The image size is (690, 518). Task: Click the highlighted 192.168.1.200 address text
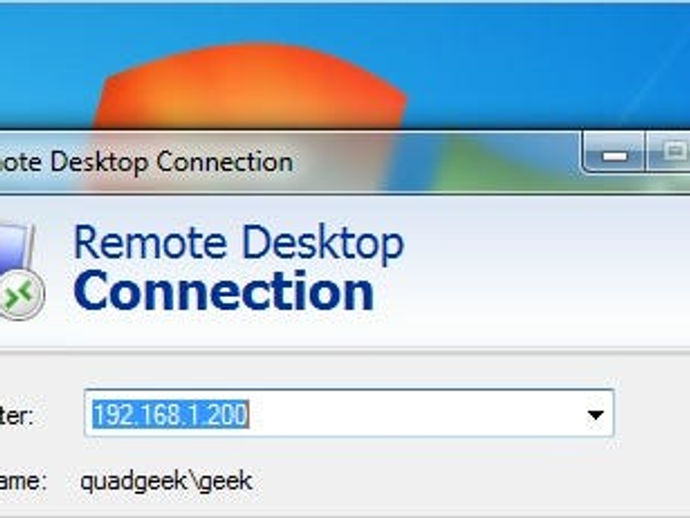171,414
